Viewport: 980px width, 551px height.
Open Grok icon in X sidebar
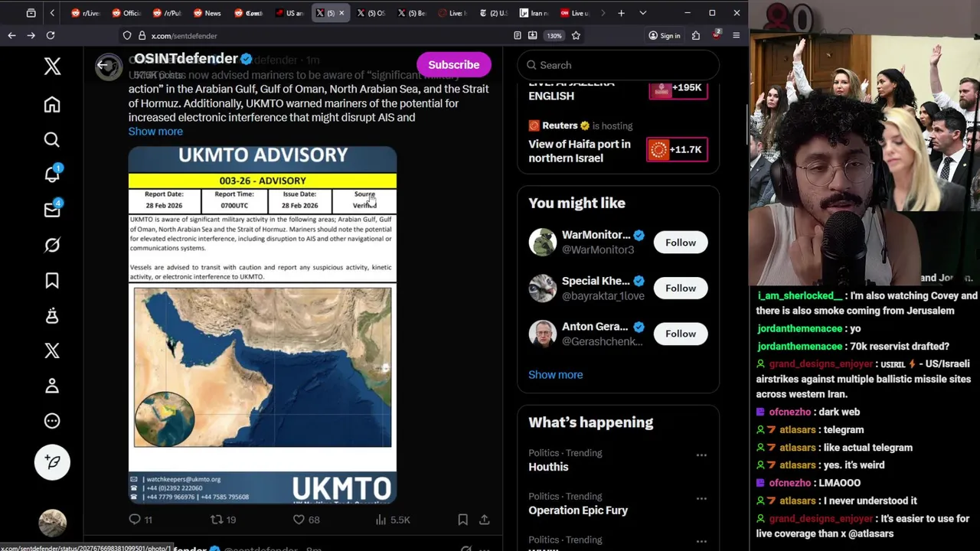click(52, 245)
